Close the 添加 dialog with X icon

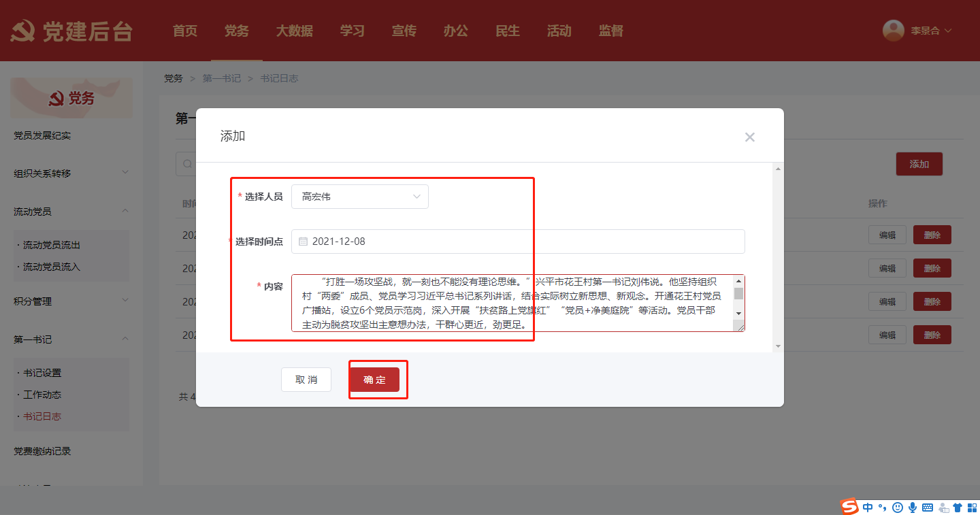(x=749, y=137)
